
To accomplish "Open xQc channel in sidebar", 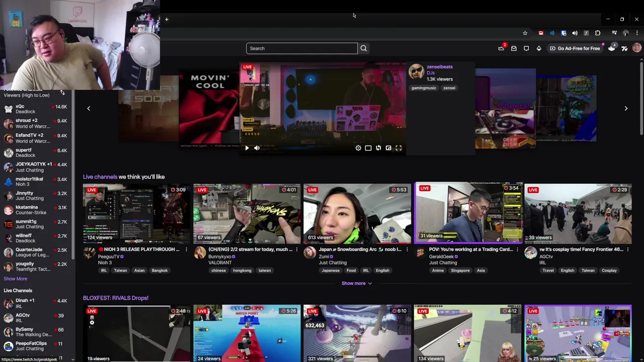I will coord(35,109).
